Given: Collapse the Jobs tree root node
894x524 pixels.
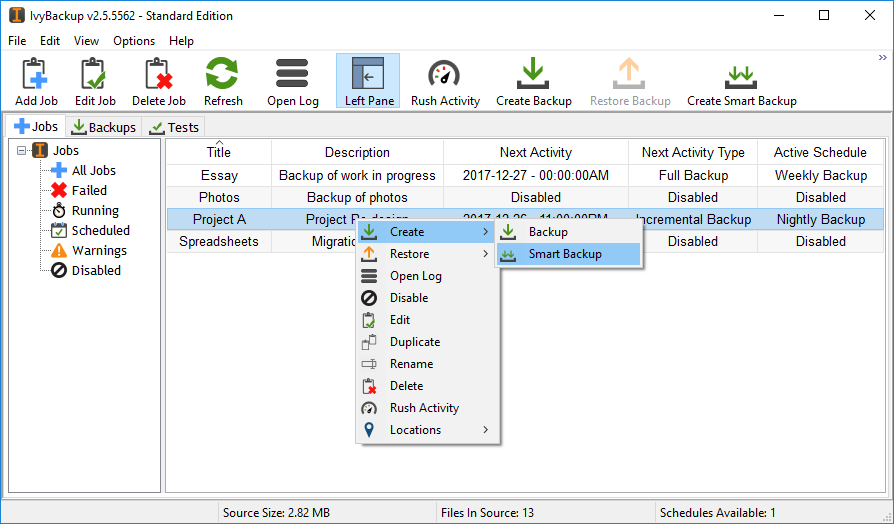Looking at the screenshot, I should [22, 151].
